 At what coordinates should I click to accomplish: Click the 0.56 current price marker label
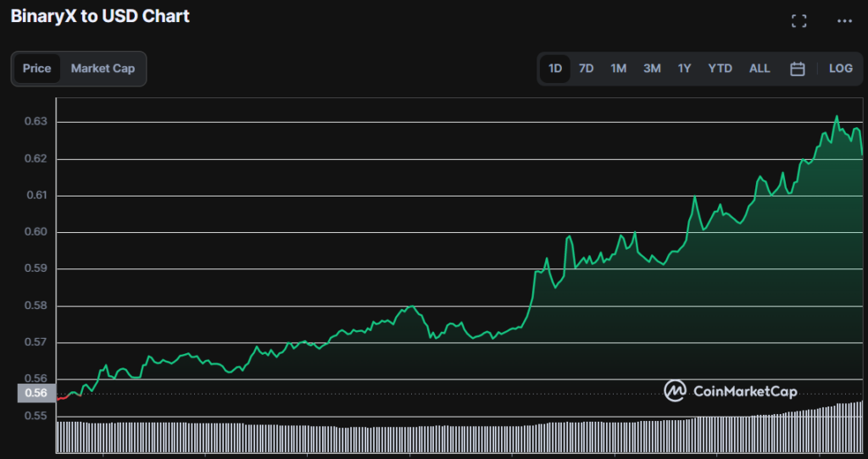(36, 393)
